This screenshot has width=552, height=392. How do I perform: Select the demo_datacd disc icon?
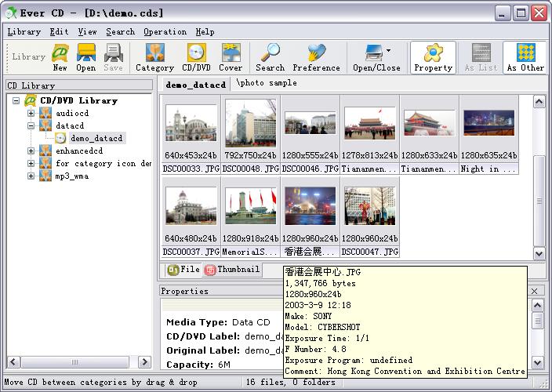[60, 138]
